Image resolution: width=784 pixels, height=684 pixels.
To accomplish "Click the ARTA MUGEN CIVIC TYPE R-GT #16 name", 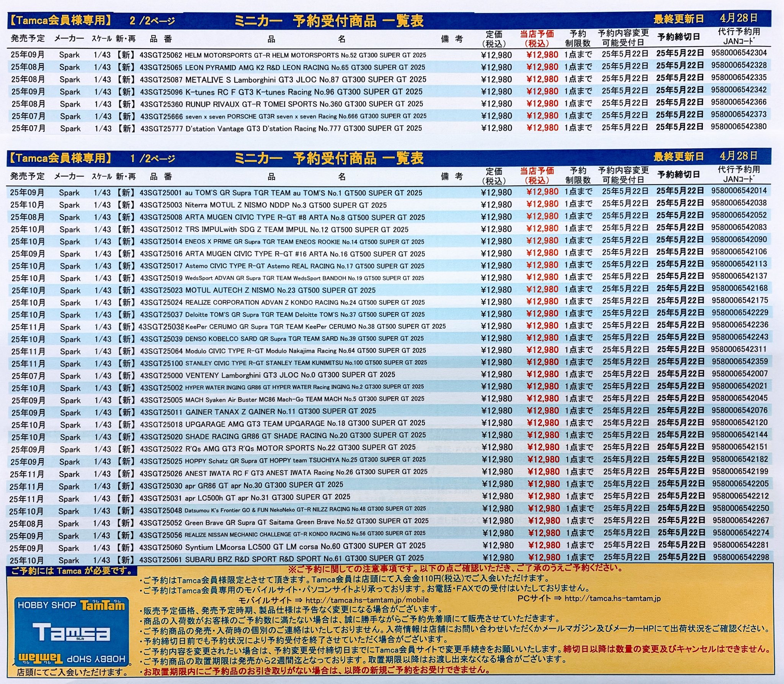I will coord(305,254).
